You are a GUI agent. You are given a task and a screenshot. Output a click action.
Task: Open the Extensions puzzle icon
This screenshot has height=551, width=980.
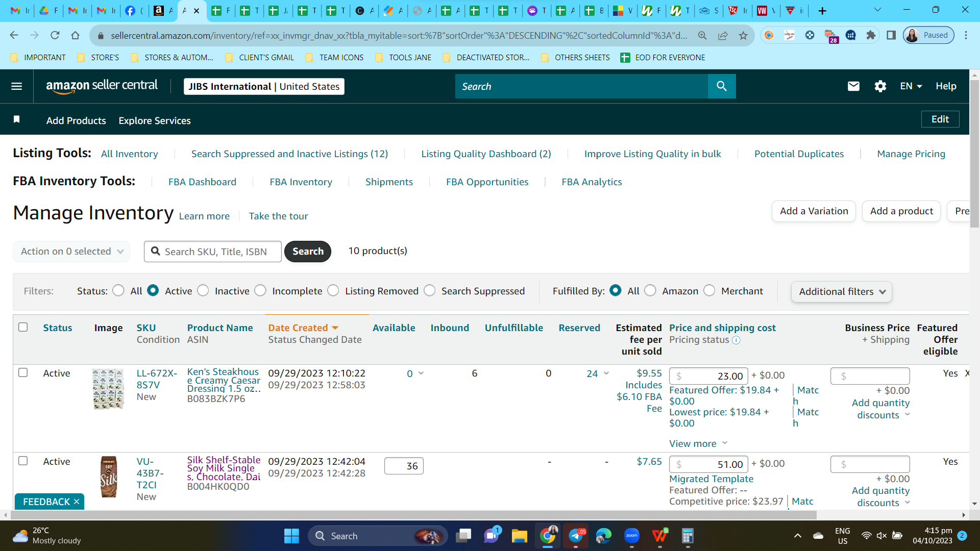[x=871, y=35]
